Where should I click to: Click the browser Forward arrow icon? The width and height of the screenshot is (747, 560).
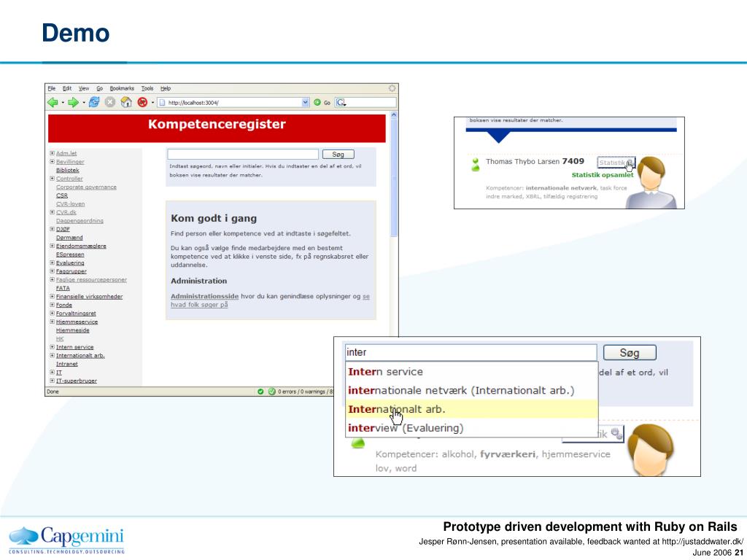point(73,102)
